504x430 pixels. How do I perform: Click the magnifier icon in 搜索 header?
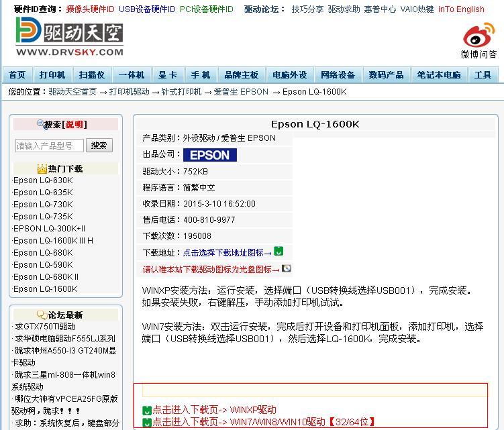(x=41, y=123)
